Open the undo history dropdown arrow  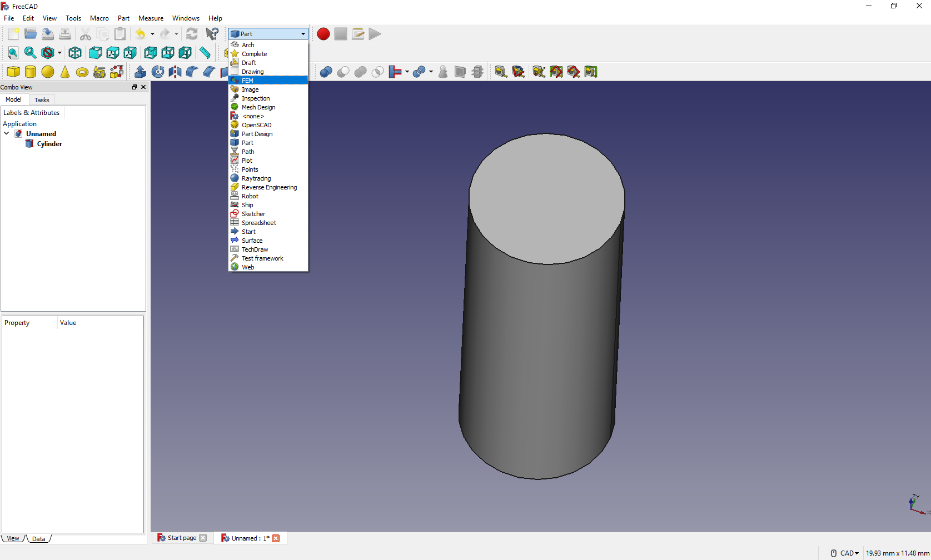coord(152,34)
